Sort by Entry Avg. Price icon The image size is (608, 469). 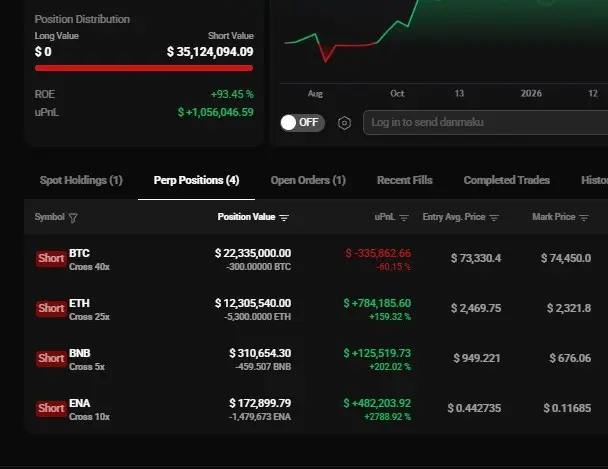click(x=494, y=218)
